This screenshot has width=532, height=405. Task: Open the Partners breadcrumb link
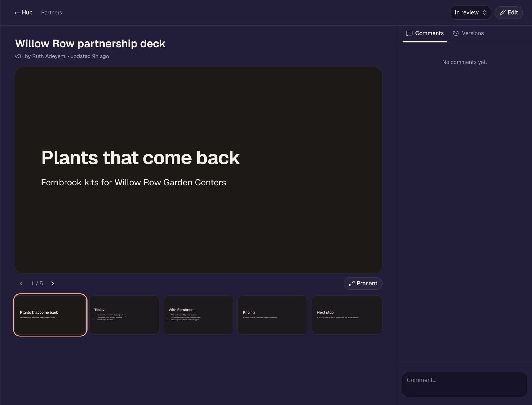tap(52, 12)
